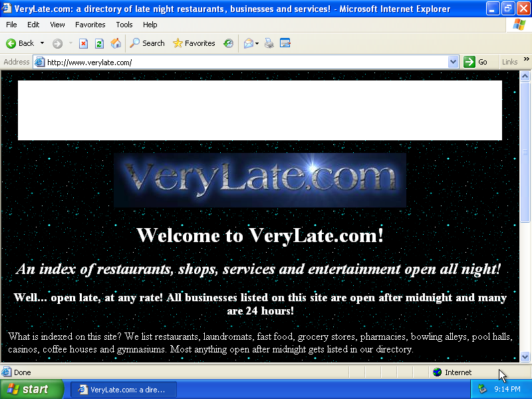Go to the Home page icon
Viewport: 532px width, 399px height.
pos(116,43)
